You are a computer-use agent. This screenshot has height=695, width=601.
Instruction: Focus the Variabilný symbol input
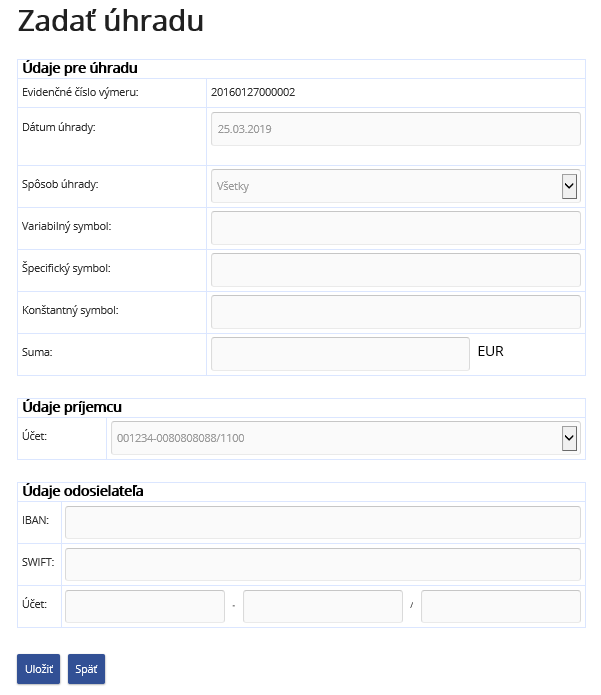tap(396, 228)
